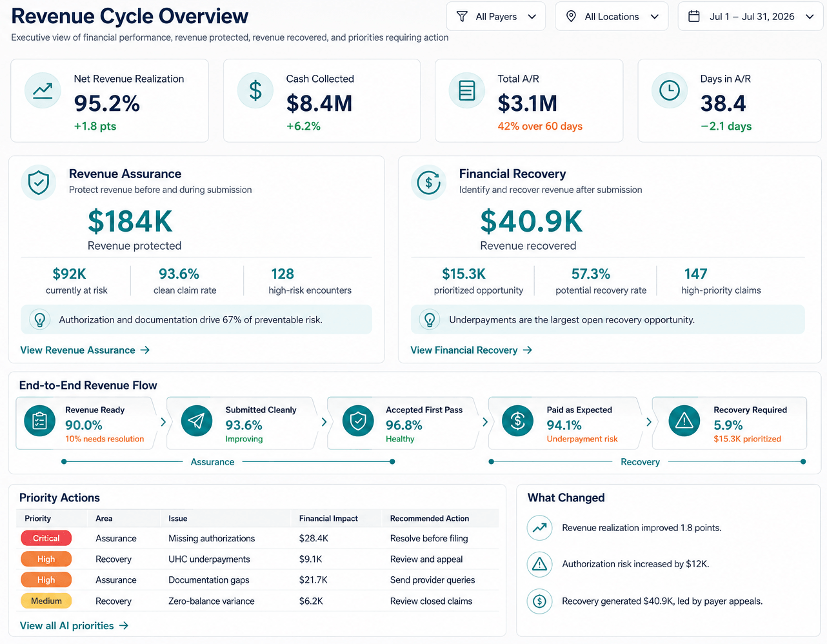The height and width of the screenshot is (644, 827).
Task: Open the View all AI priorities link
Action: (x=74, y=625)
